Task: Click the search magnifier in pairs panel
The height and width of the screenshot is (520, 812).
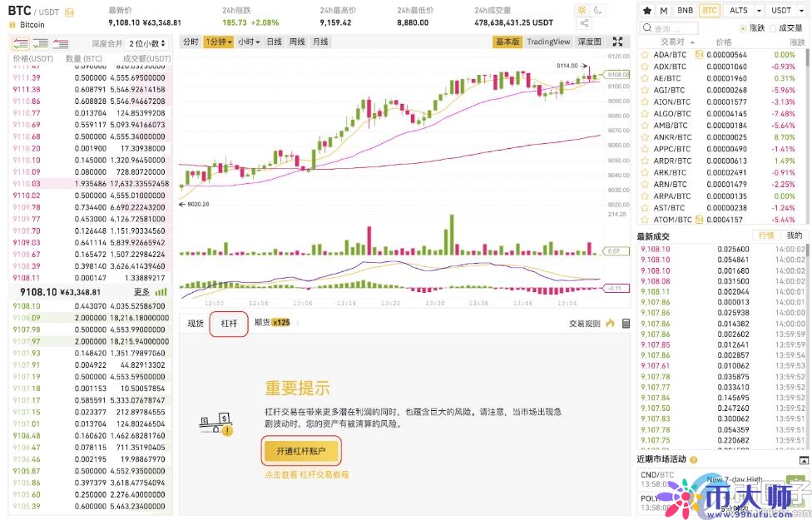Action: coord(646,28)
